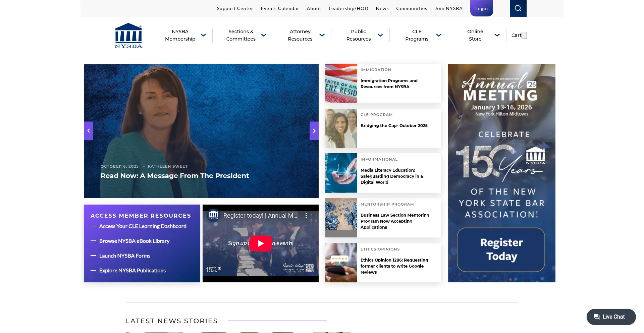Expand the CLE Programs dropdown arrow

[x=439, y=35]
